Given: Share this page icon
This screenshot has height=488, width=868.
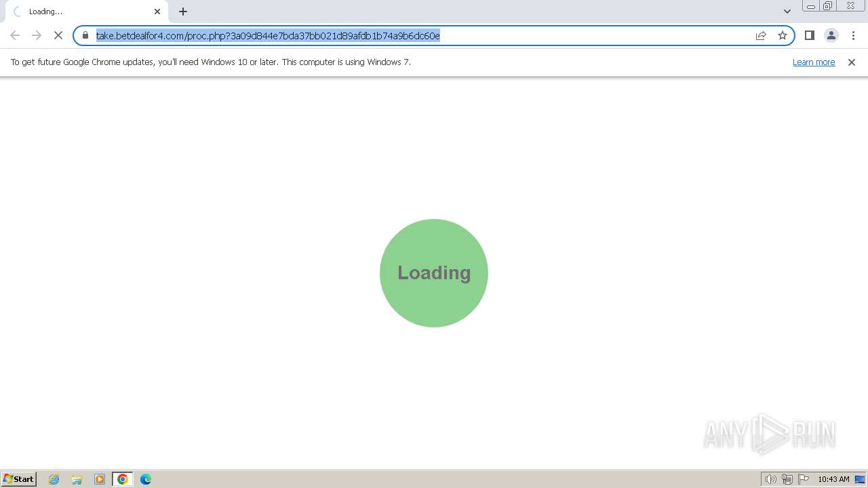Looking at the screenshot, I should (x=761, y=35).
